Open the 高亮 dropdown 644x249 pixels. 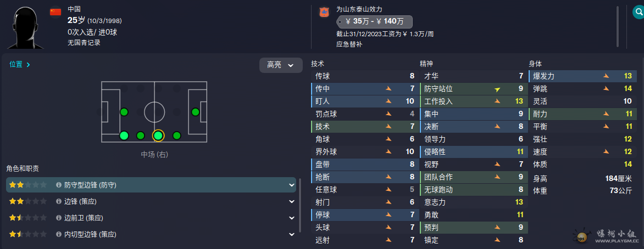click(281, 65)
